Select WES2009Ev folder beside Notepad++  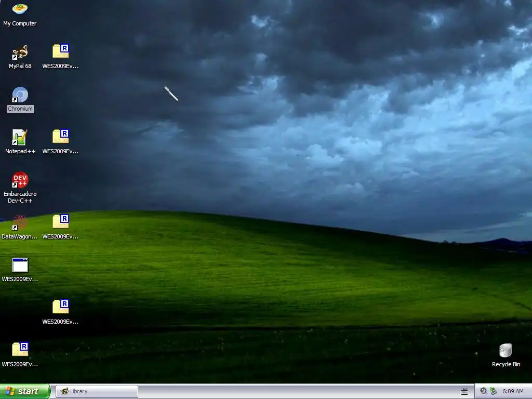[60, 142]
